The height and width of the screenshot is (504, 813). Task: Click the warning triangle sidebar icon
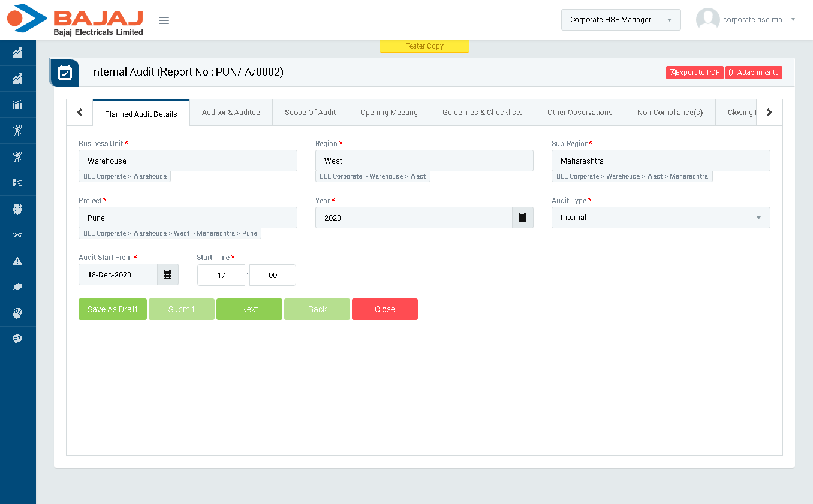click(x=17, y=261)
